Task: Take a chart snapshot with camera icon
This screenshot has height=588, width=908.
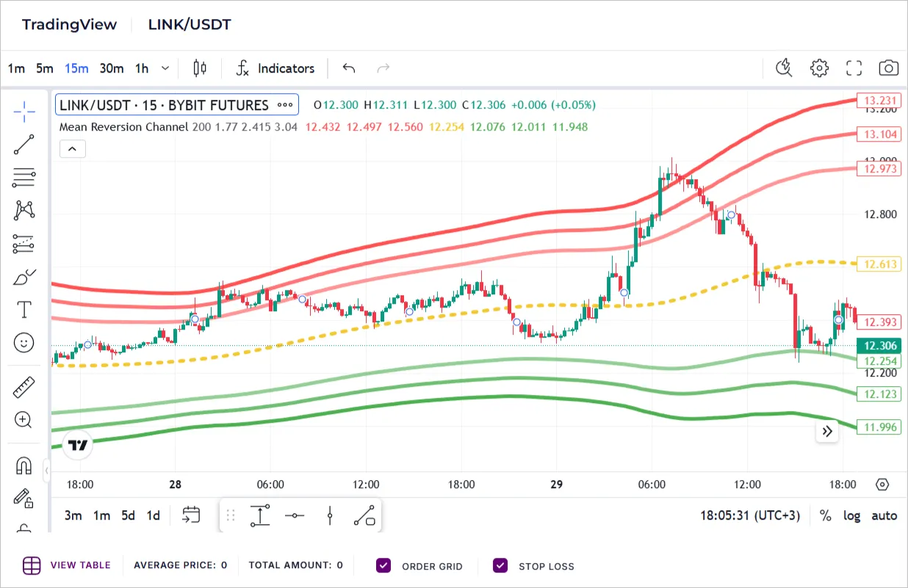Action: click(x=888, y=68)
